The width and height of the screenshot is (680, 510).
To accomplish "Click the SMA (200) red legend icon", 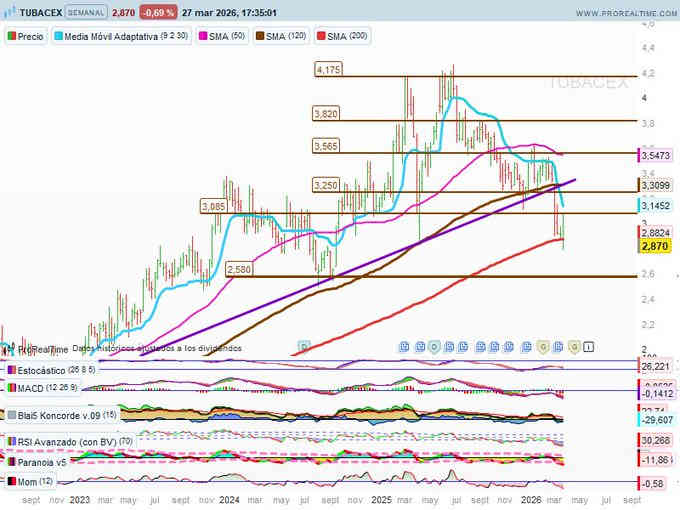I will 321,35.
